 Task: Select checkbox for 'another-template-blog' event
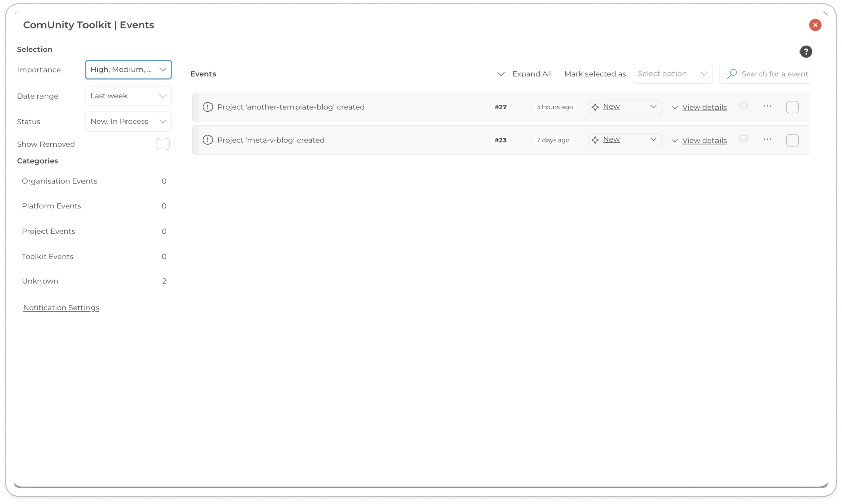click(792, 107)
